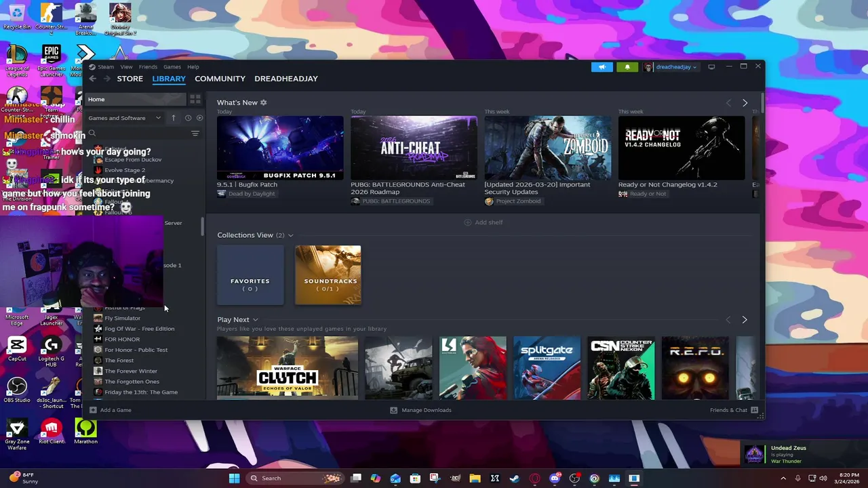The image size is (868, 488).
Task: Open the Help menu
Action: [x=193, y=67]
